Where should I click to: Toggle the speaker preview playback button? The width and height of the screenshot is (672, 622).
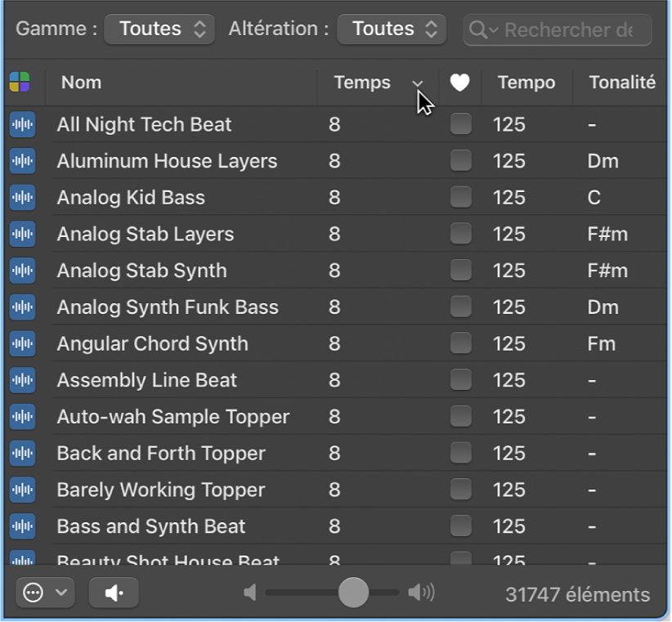coord(113,593)
